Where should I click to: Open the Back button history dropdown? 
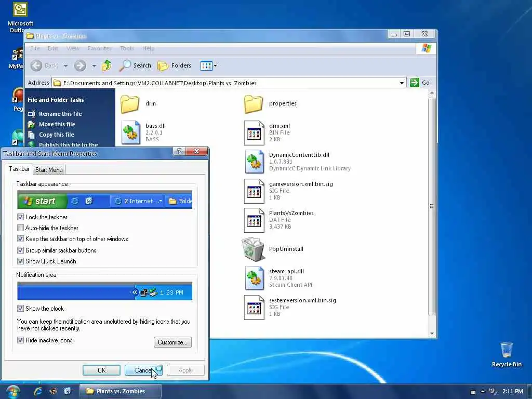point(65,65)
